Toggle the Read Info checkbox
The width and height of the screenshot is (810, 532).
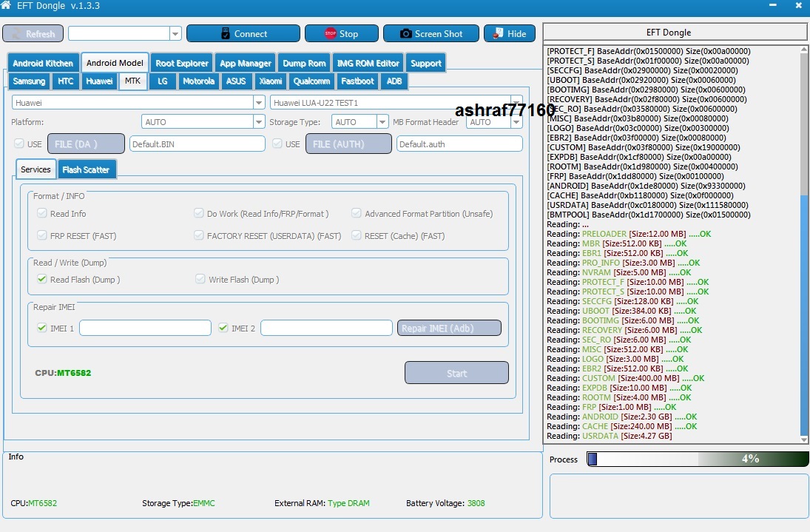[42, 213]
